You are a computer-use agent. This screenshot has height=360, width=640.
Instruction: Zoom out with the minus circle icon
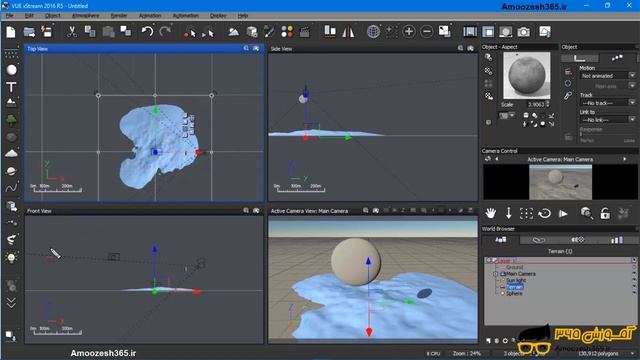click(x=427, y=32)
